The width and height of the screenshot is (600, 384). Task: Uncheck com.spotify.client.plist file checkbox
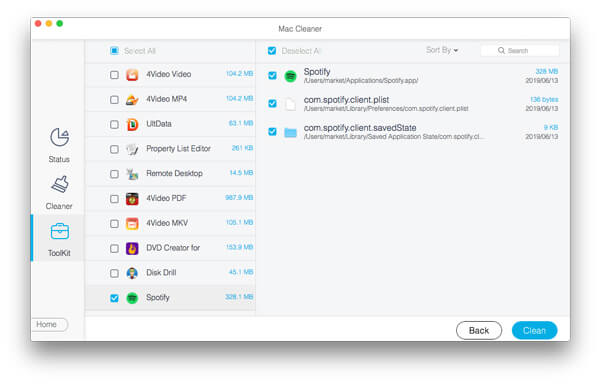click(272, 104)
